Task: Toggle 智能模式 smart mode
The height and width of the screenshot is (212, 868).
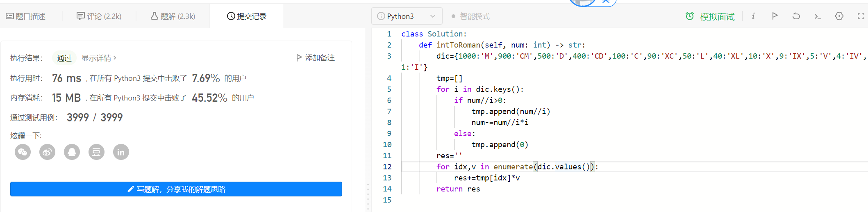Action: pyautogui.click(x=470, y=16)
